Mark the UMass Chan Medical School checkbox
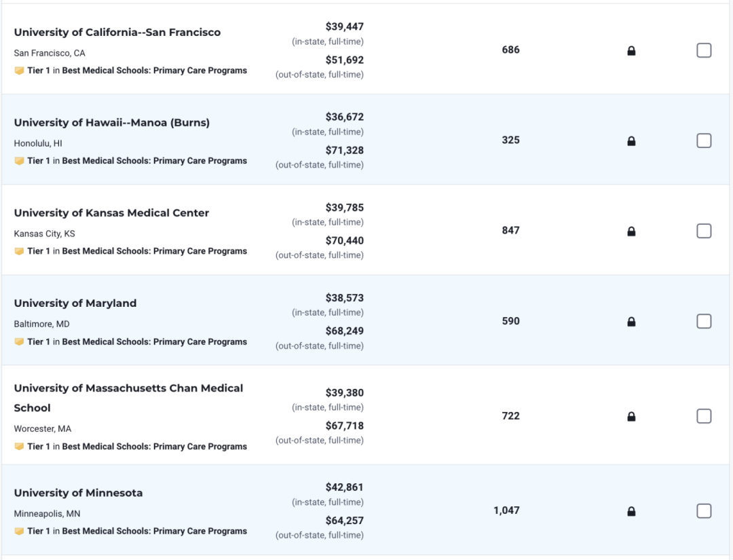The width and height of the screenshot is (733, 560). 704,415
